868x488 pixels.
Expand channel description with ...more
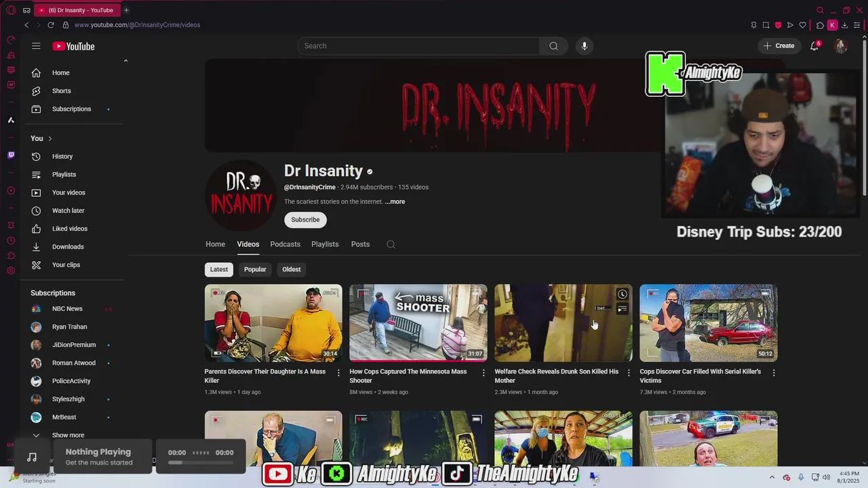395,202
